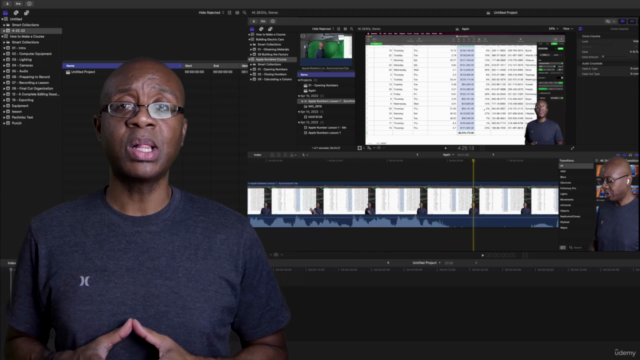Click the green-screen clip thumbnail
This screenshot has width=640, height=360.
point(326,49)
